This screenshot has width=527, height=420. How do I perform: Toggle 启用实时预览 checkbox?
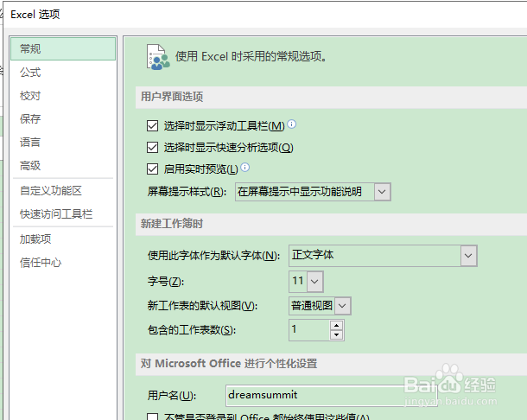coord(153,169)
